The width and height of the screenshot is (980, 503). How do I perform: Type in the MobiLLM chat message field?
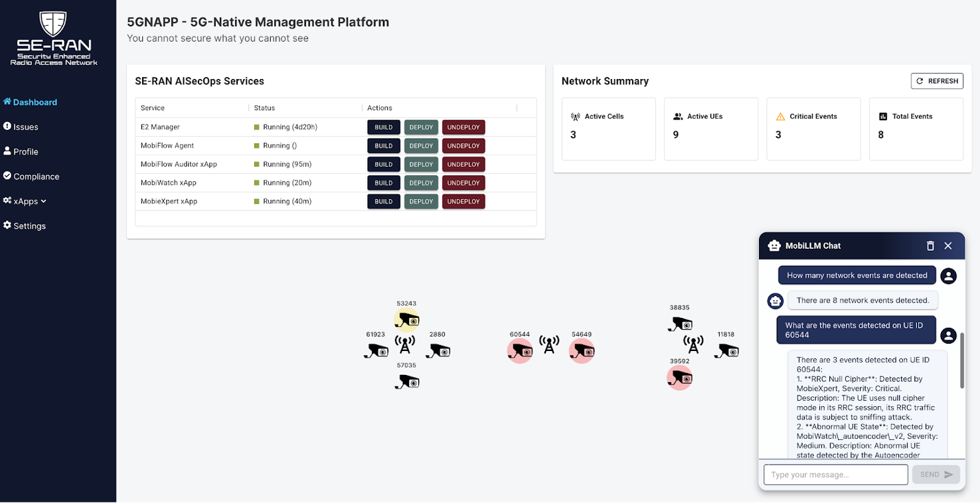tap(835, 474)
